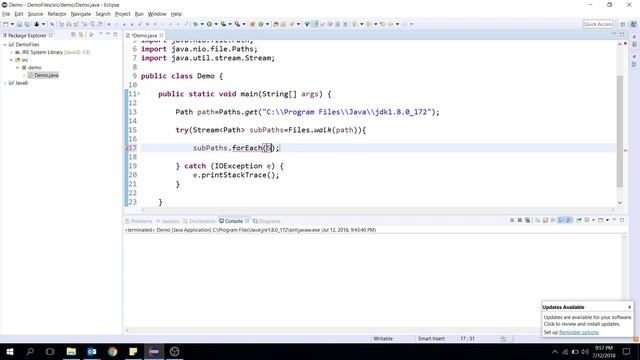Image resolution: width=640 pixels, height=360 pixels.
Task: Open the Window menu
Action: click(x=157, y=14)
